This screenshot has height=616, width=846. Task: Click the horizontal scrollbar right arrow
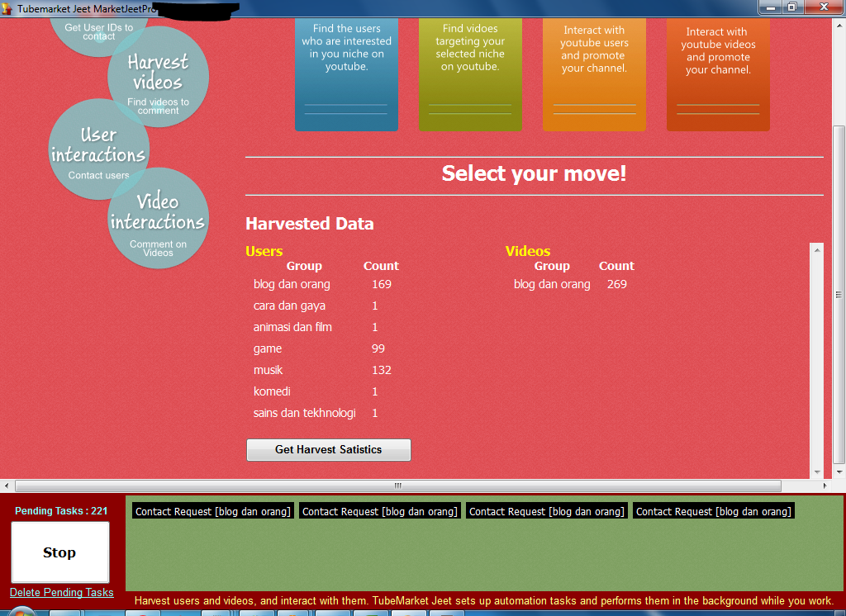coord(825,486)
